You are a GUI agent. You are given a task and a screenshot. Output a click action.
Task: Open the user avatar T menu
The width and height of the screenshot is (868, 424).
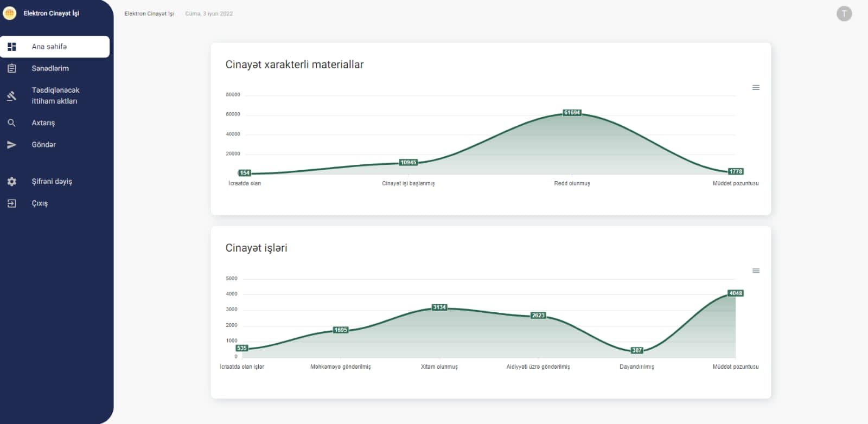point(844,14)
